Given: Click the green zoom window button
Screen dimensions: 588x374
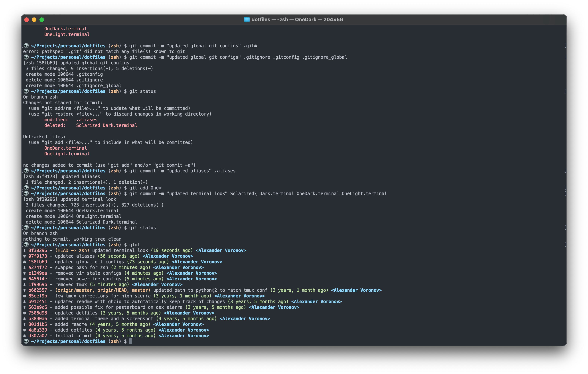Looking at the screenshot, I should 42,20.
